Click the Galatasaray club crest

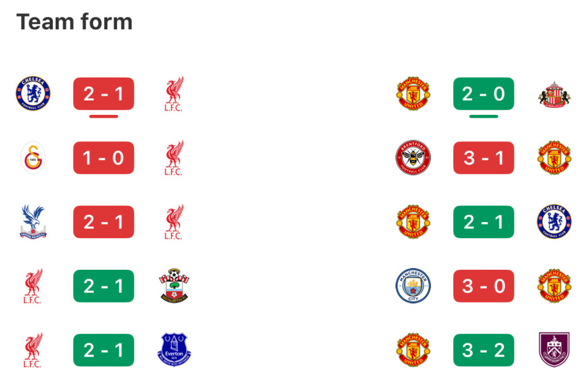pos(33,157)
